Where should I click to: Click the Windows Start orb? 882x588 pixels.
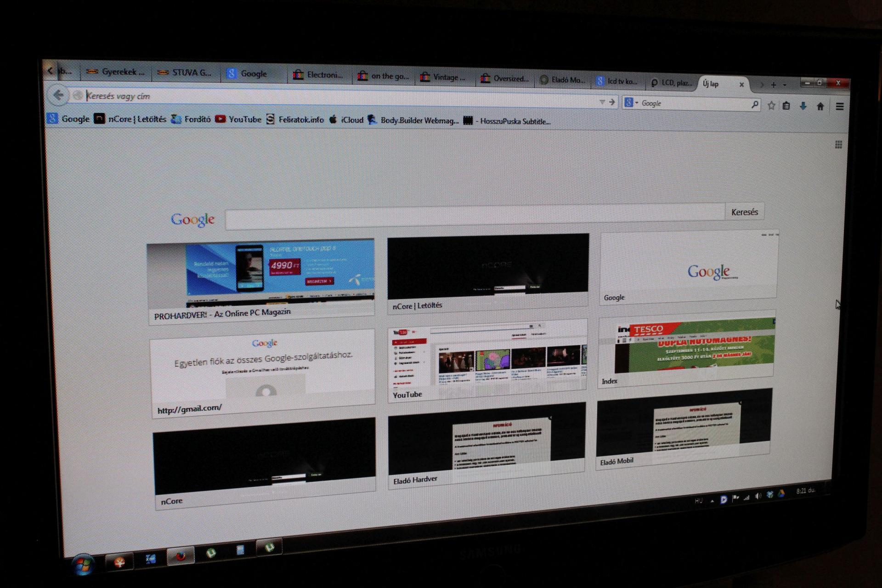click(x=83, y=565)
